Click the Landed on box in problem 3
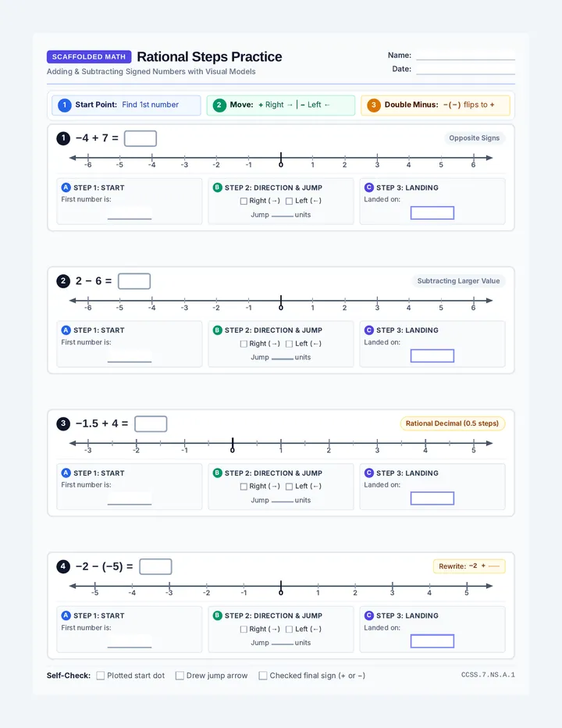The width and height of the screenshot is (562, 728). pyautogui.click(x=432, y=498)
